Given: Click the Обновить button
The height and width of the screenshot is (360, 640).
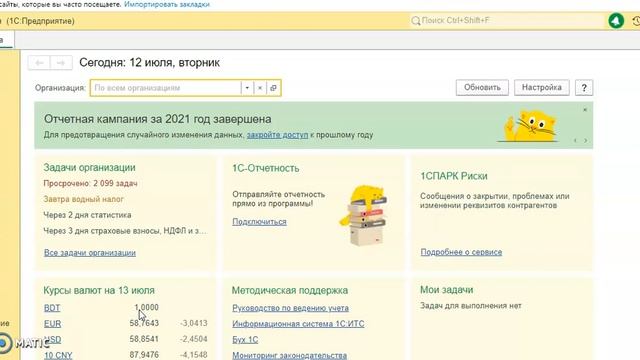Looking at the screenshot, I should [482, 87].
